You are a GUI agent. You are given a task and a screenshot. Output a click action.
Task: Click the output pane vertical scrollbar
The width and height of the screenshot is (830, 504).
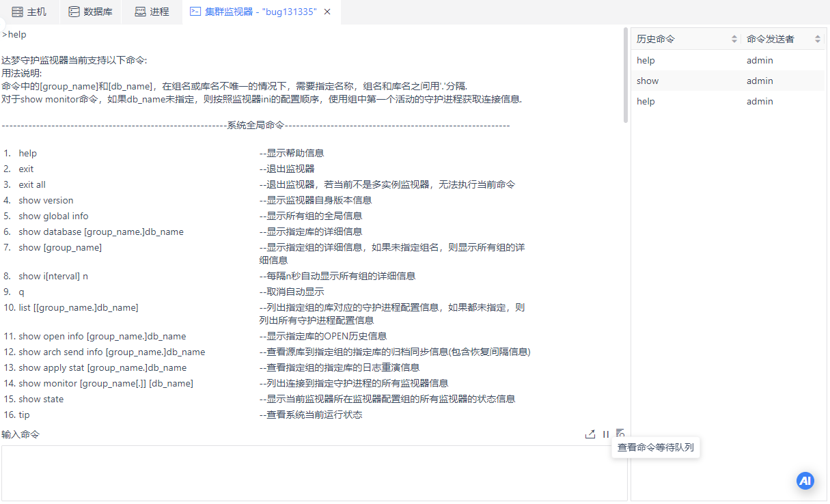pos(626,75)
